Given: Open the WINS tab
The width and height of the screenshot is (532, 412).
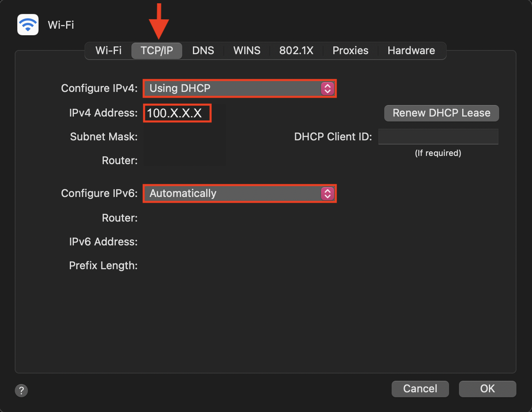Looking at the screenshot, I should point(247,51).
